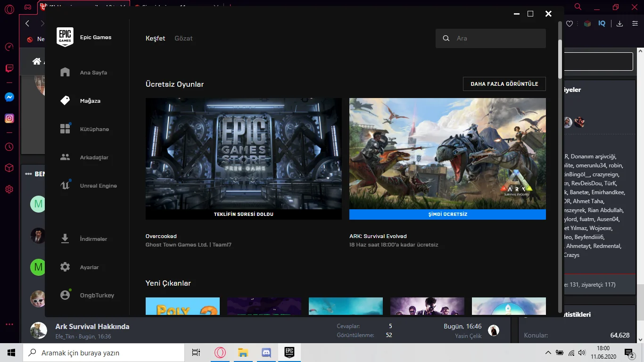This screenshot has height=362, width=644.
Task: Open Opera easy setup sliders icon
Action: coord(635,24)
